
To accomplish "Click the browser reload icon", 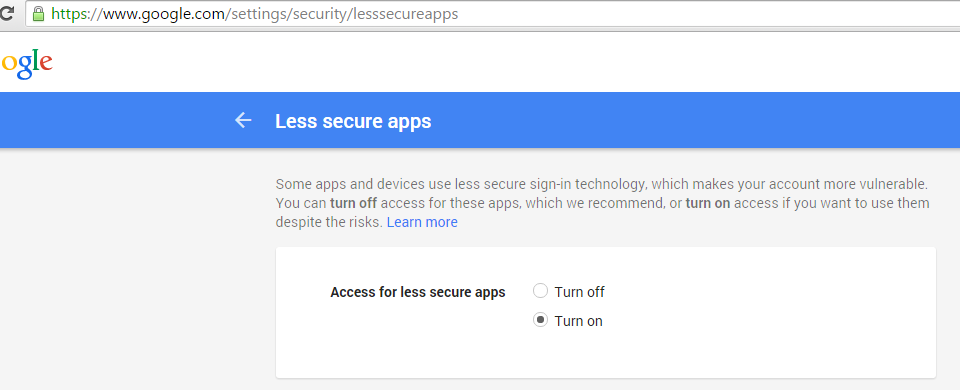I will tap(6, 13).
